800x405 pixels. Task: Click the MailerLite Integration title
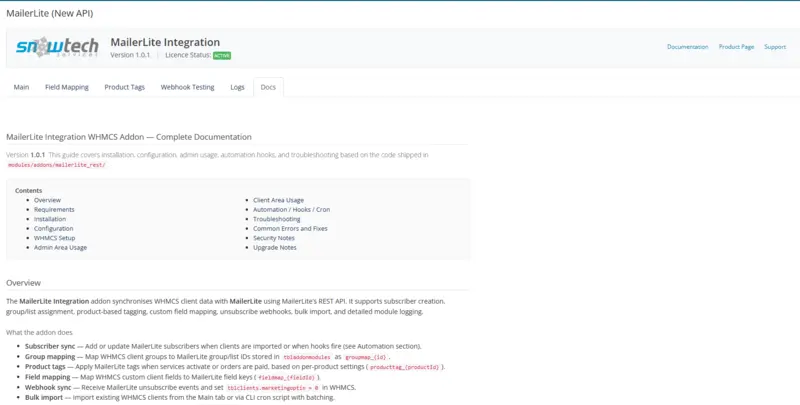point(165,42)
